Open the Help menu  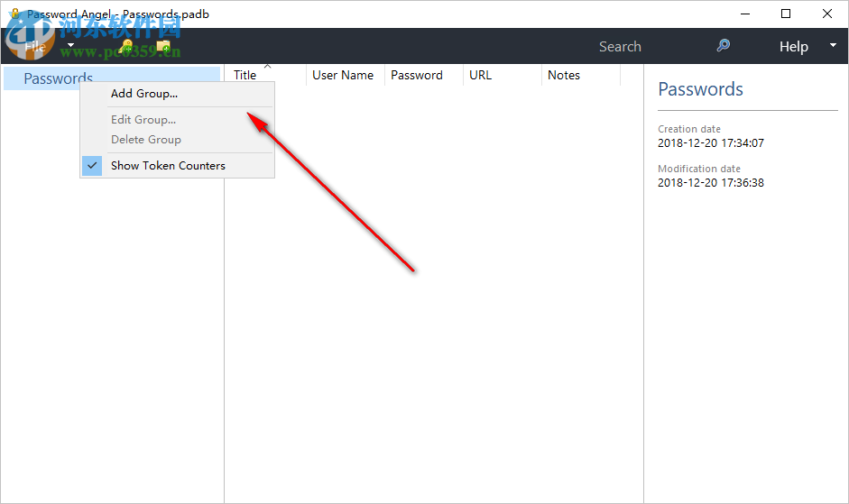(794, 47)
